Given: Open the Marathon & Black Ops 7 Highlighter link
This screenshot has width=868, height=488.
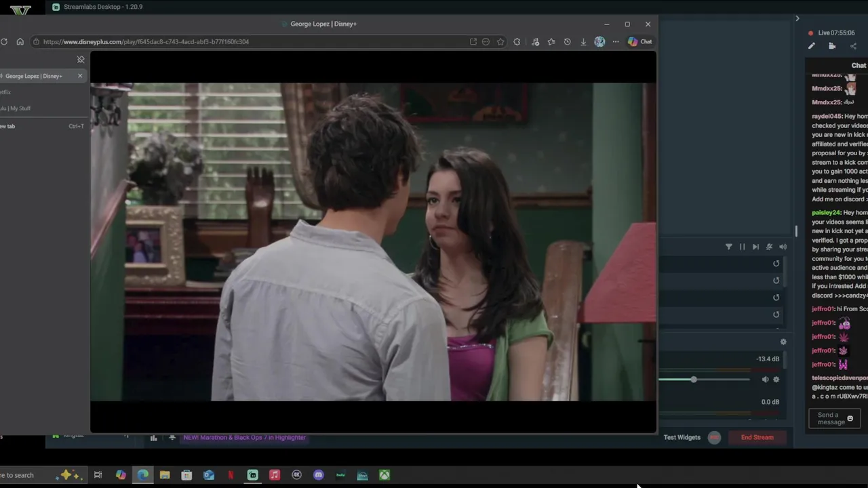Looking at the screenshot, I should point(244,437).
